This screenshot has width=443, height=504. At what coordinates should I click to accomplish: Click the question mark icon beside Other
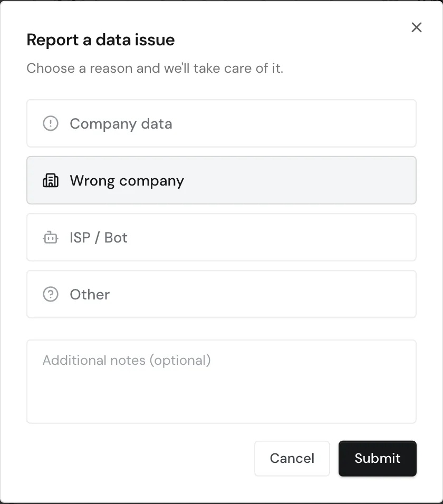51,294
